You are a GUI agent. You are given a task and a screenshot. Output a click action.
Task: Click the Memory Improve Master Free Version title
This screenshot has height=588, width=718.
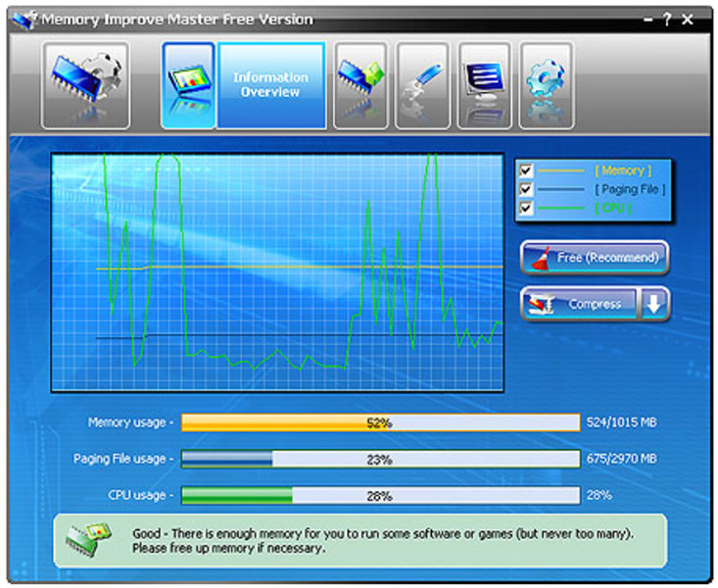(176, 20)
